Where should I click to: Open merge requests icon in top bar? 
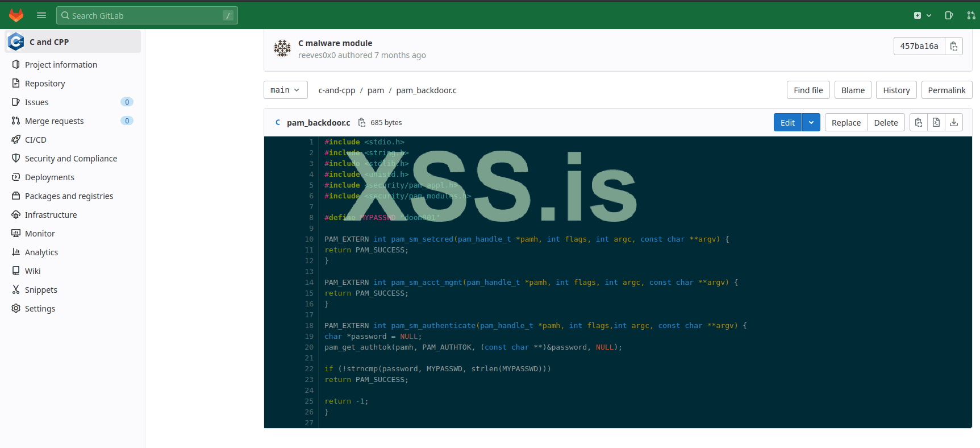pos(971,15)
